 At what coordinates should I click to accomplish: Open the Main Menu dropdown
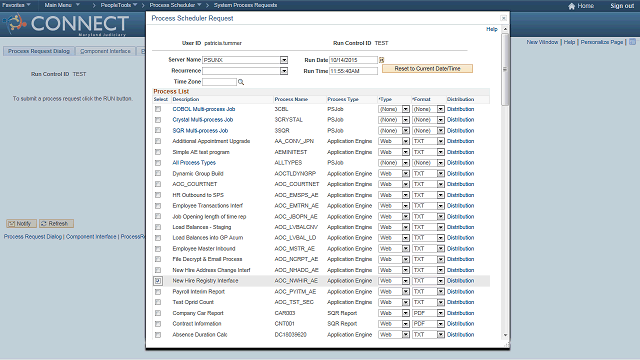coord(62,5)
